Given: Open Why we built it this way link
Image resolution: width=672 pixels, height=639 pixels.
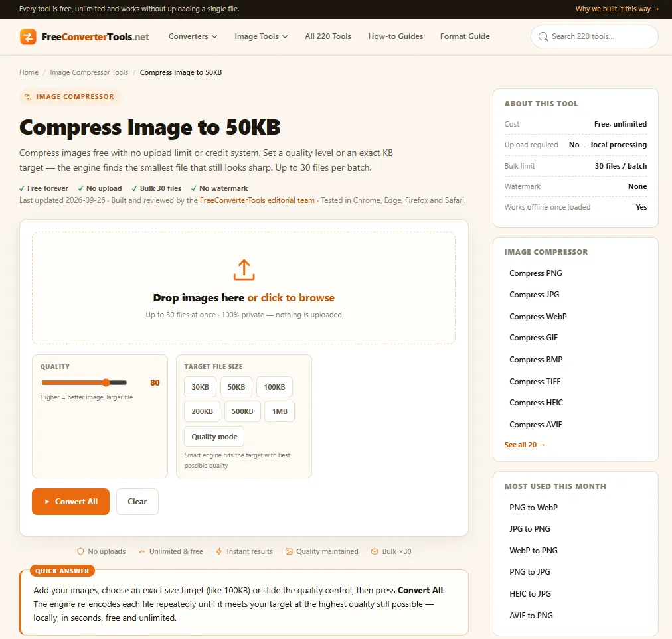Looking at the screenshot, I should pos(617,9).
